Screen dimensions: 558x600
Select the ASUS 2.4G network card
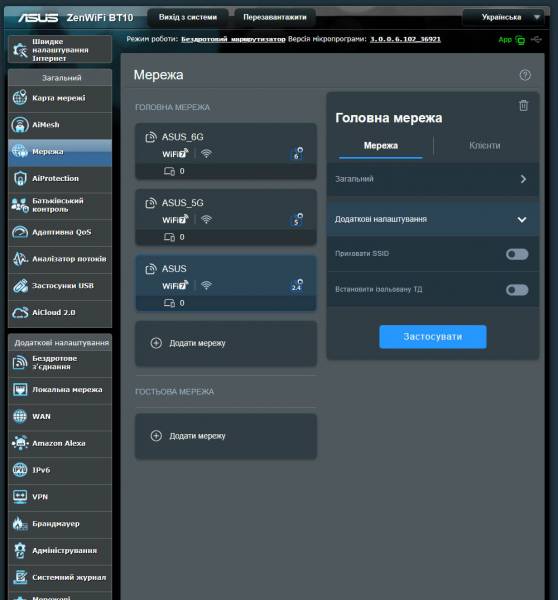226,283
